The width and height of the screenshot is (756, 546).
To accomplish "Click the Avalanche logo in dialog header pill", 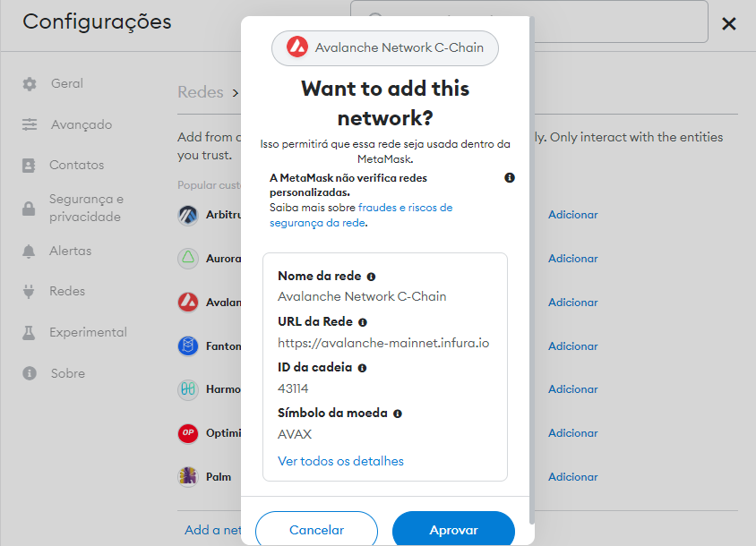I will [x=297, y=47].
